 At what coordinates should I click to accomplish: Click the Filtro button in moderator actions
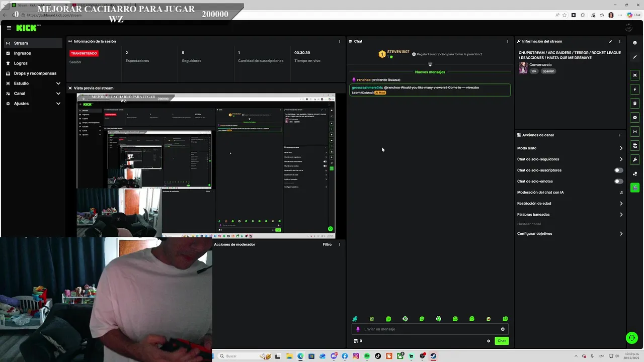coord(327,244)
